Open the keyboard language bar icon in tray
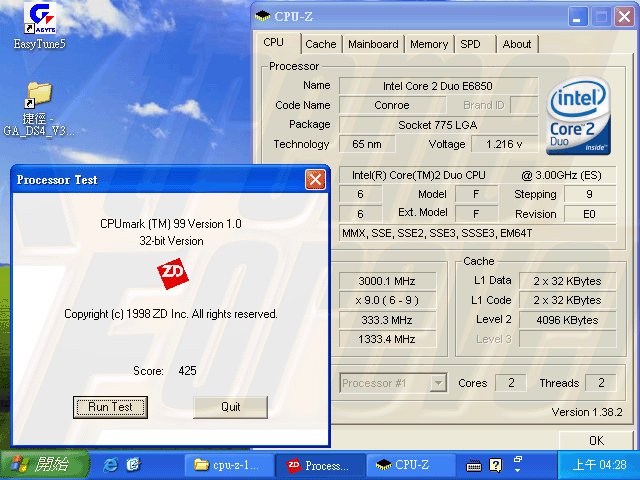640x480 pixels. point(473,465)
